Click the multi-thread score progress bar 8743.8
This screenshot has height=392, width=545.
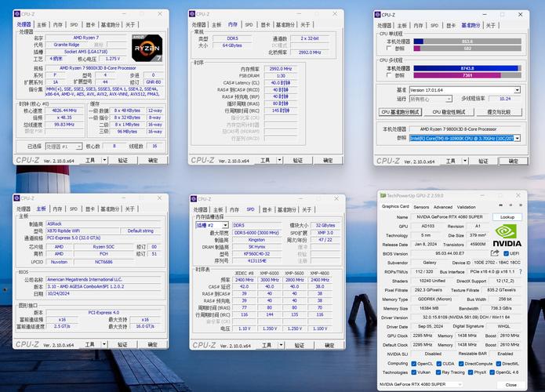[467, 67]
